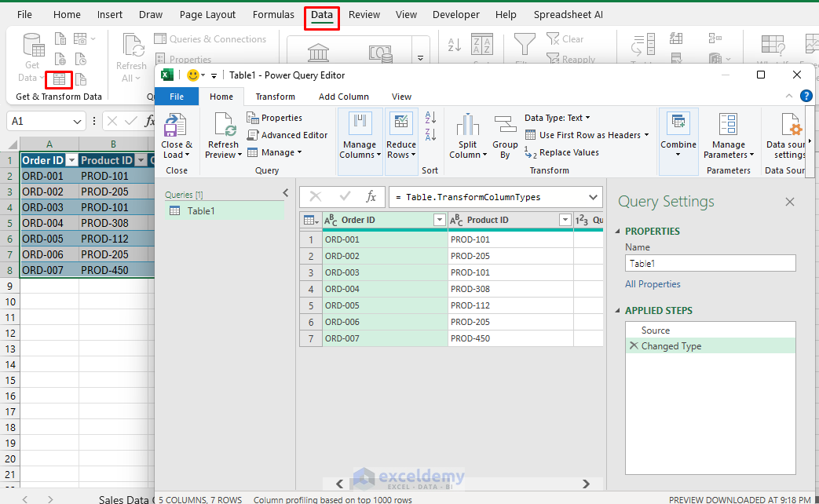Screen dimensions: 819x504
Task: Open Order ID filter in Excel sheet
Action: pyautogui.click(x=71, y=160)
